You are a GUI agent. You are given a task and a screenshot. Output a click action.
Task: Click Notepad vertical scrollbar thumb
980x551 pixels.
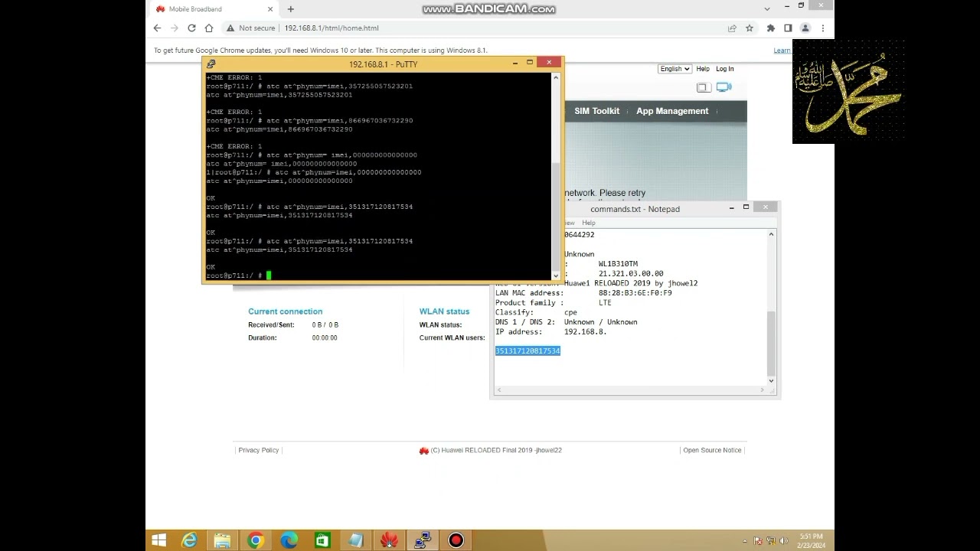[771, 342]
